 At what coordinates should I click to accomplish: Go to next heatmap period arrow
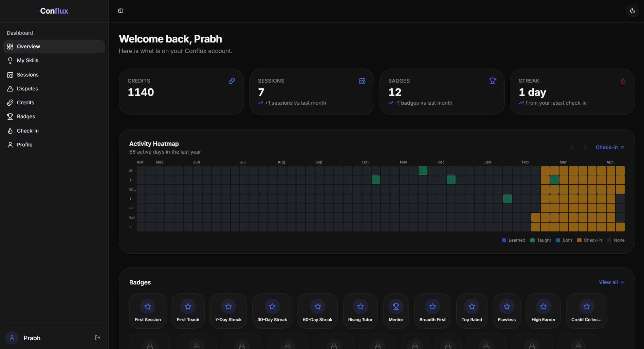pos(585,147)
